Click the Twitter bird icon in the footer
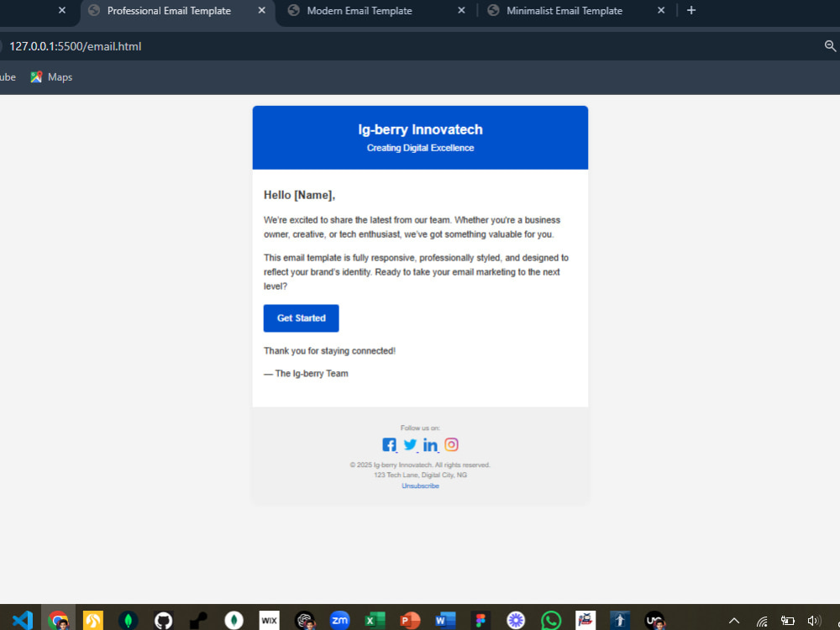This screenshot has width=840, height=630. [410, 444]
